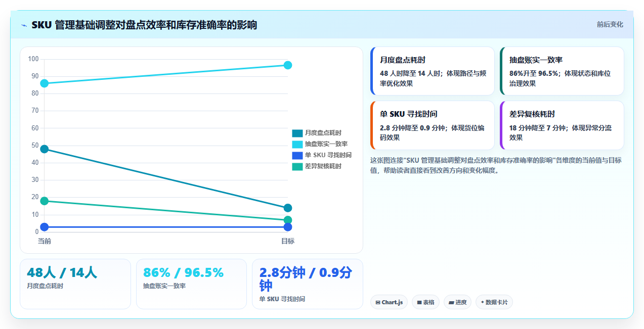
Task: Click the 月度盘点耗时 caption under 48人 / 14人
Action: (45, 286)
